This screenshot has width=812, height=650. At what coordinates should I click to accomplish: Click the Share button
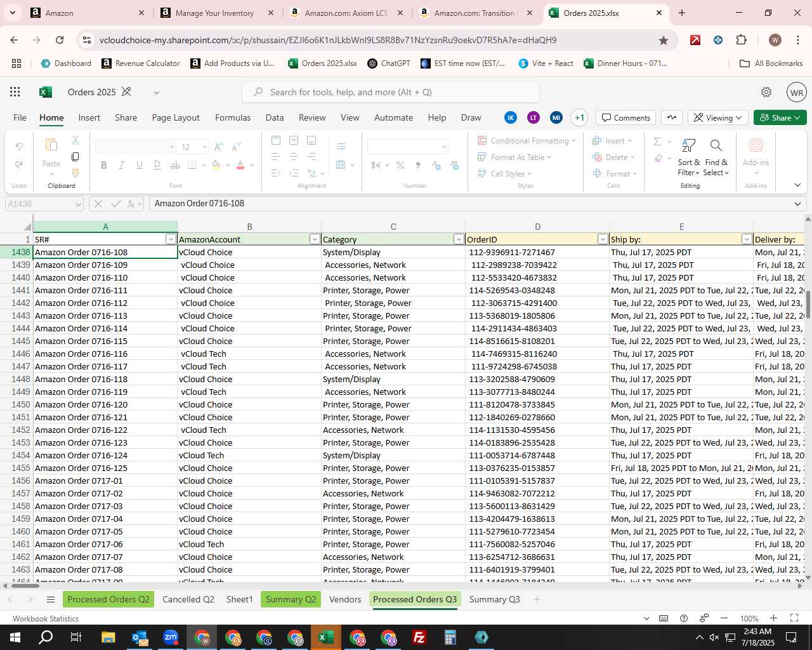(x=780, y=117)
